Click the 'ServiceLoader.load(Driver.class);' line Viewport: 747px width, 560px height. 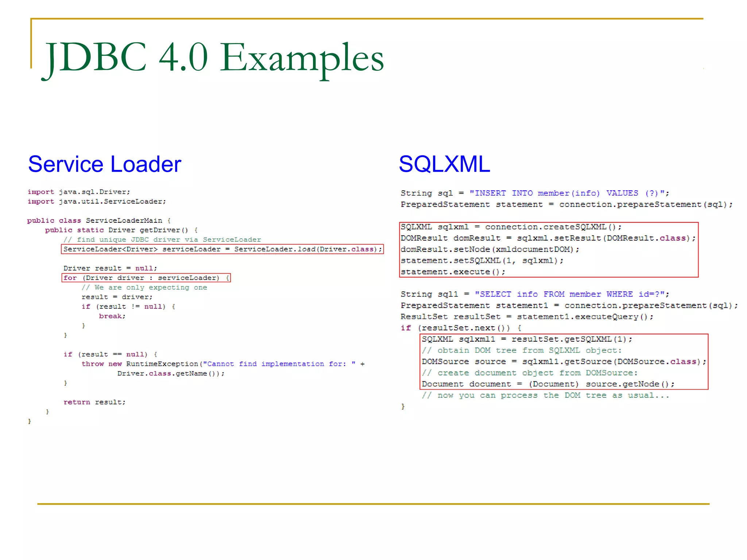(x=222, y=249)
